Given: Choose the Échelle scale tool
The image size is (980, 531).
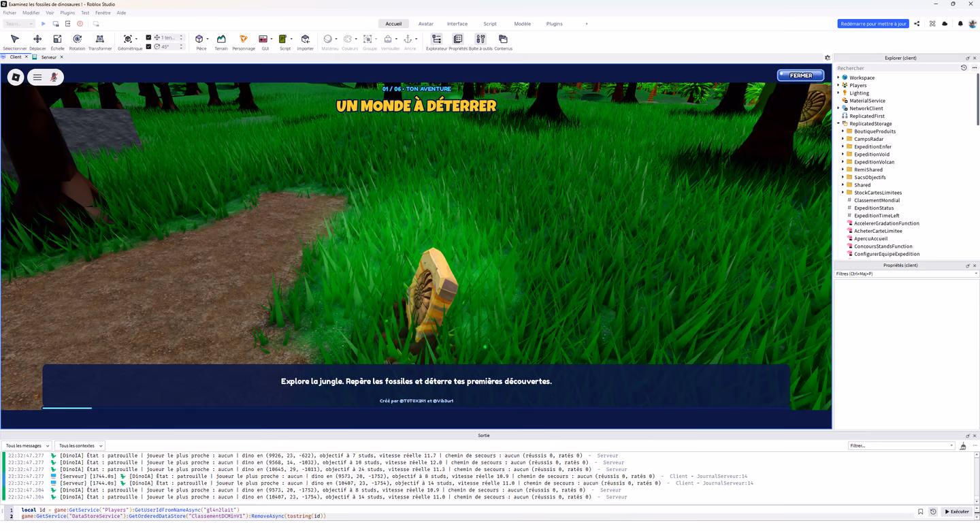Looking at the screenshot, I should click(x=57, y=42).
